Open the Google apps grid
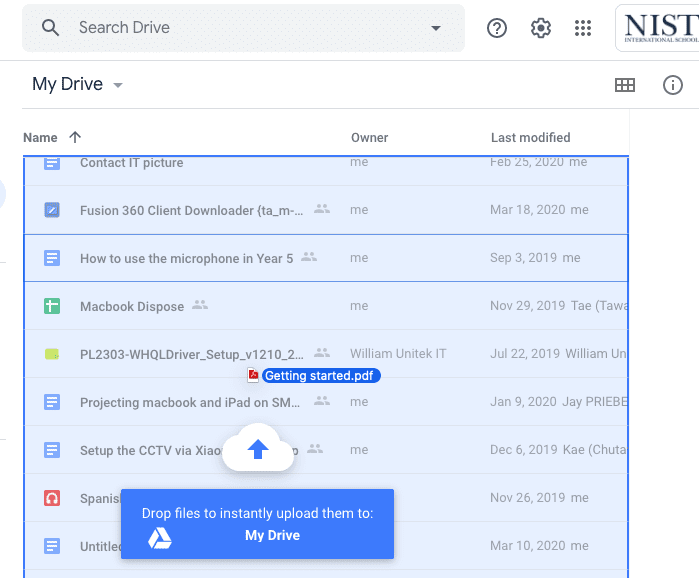The image size is (699, 578). 584,28
